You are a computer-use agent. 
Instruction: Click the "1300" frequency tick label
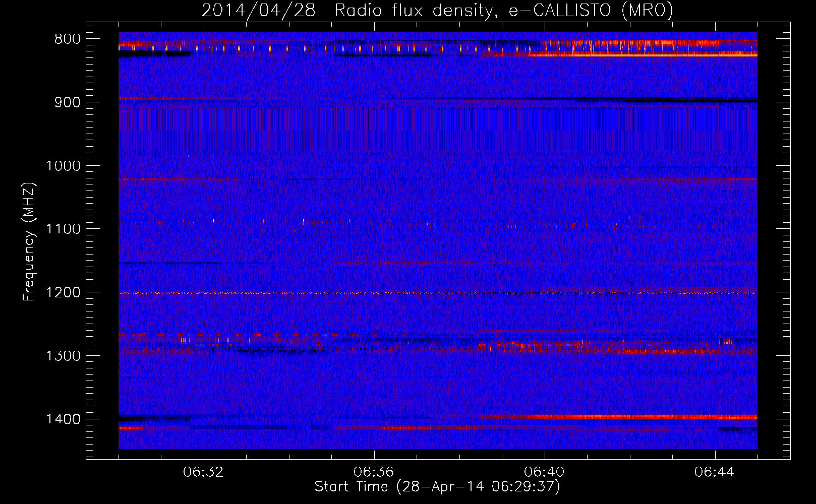[x=63, y=356]
